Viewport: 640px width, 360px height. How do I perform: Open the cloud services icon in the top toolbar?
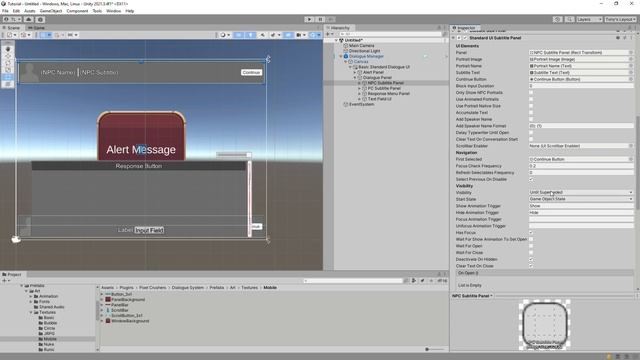[x=29, y=19]
